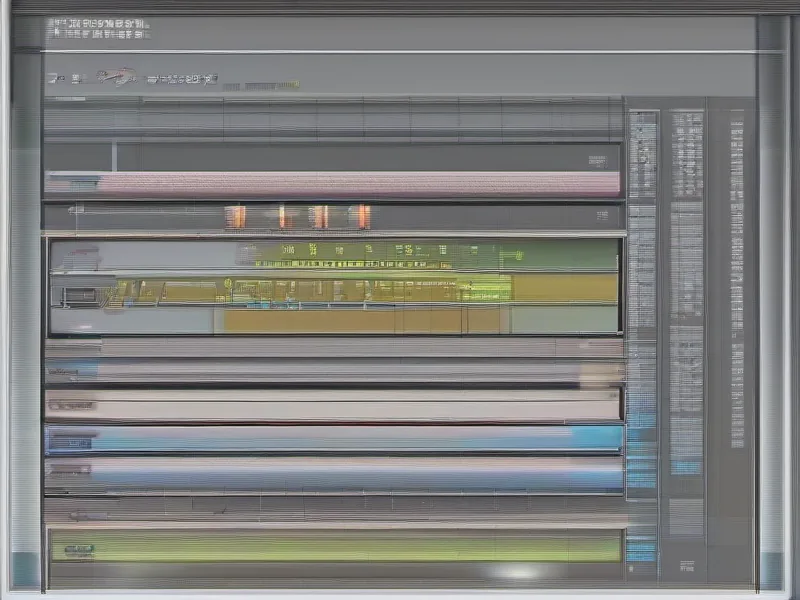Toggle the label control on the bright blue track
The width and height of the screenshot is (800, 600).
(72, 438)
